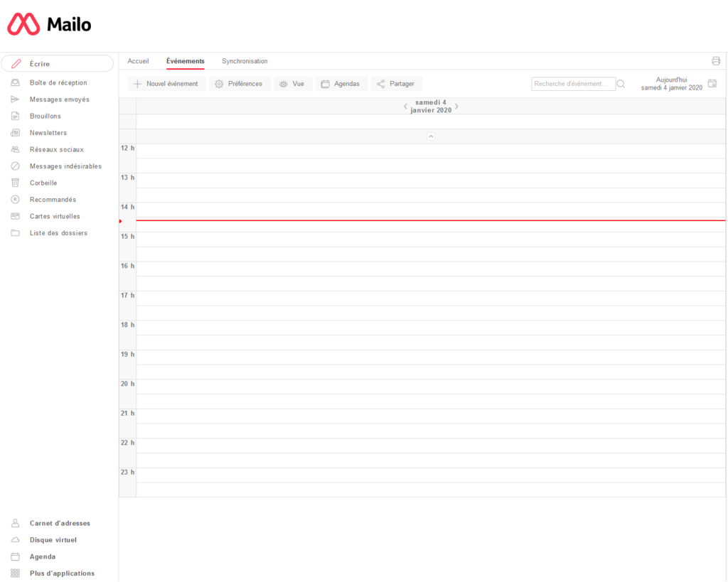
Task: Click the inbox icon beside Boîte de réception
Action: pyautogui.click(x=16, y=82)
